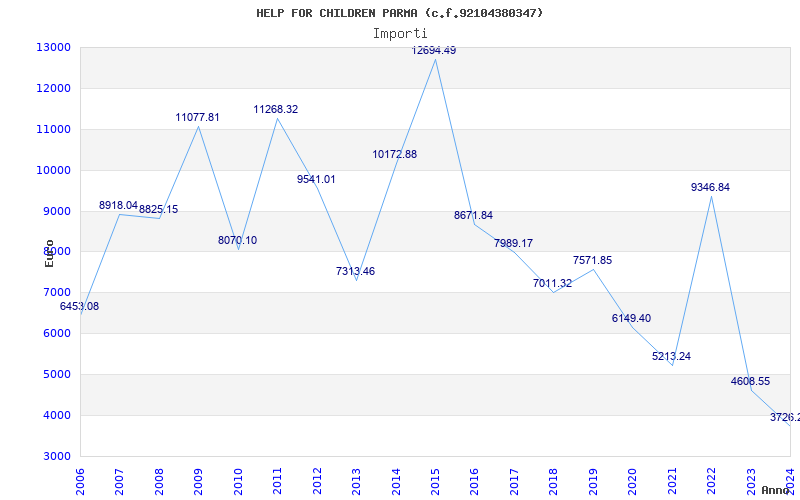Click the data label 7571.85
Screen dimensions: 800x500
point(592,260)
